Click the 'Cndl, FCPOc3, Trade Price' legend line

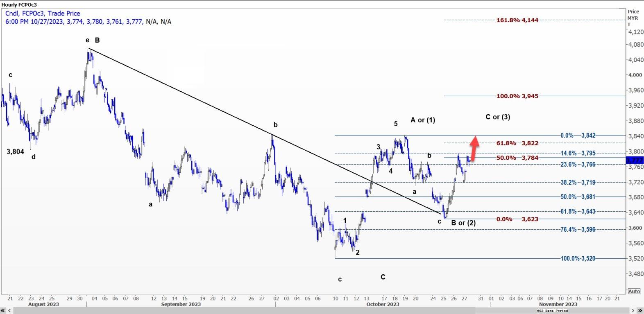point(43,14)
